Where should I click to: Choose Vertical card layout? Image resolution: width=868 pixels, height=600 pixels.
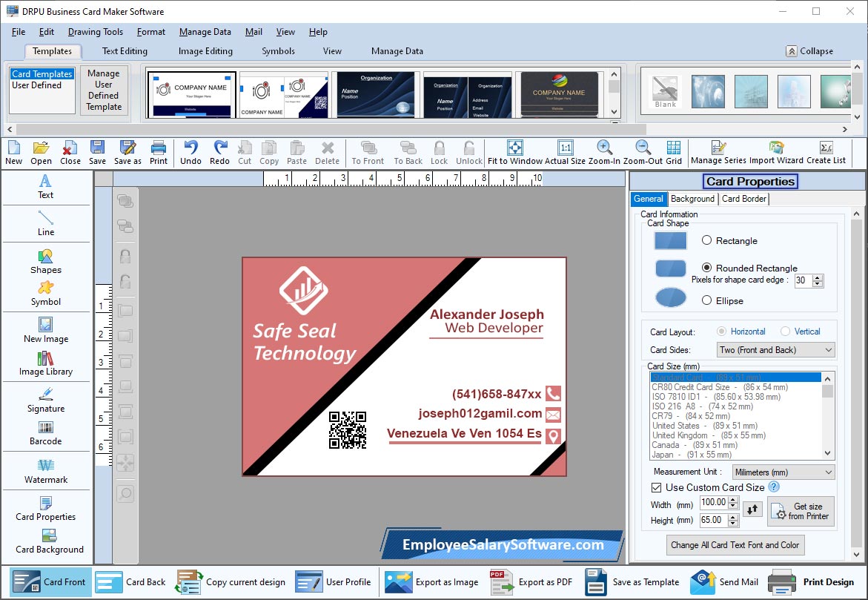tap(785, 332)
